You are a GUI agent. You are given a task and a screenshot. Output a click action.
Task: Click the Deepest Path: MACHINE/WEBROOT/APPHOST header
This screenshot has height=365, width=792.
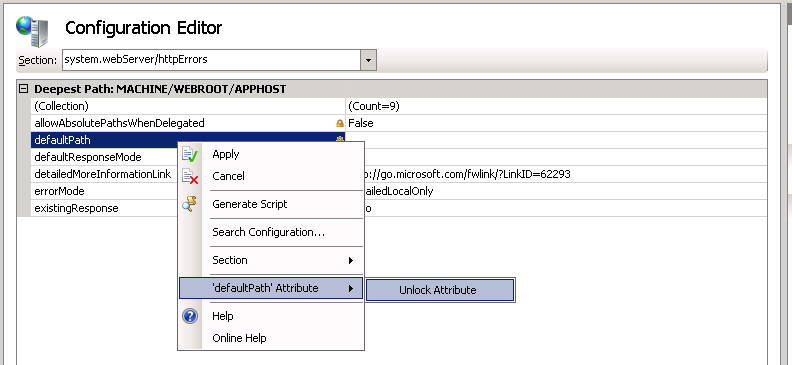[x=160, y=89]
